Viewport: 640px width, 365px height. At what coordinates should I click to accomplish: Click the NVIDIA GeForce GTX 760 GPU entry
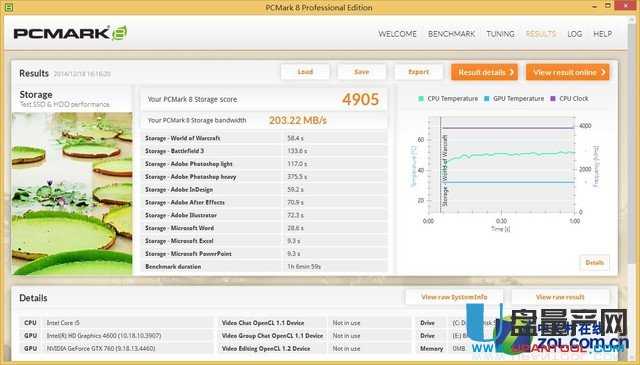pyautogui.click(x=117, y=348)
